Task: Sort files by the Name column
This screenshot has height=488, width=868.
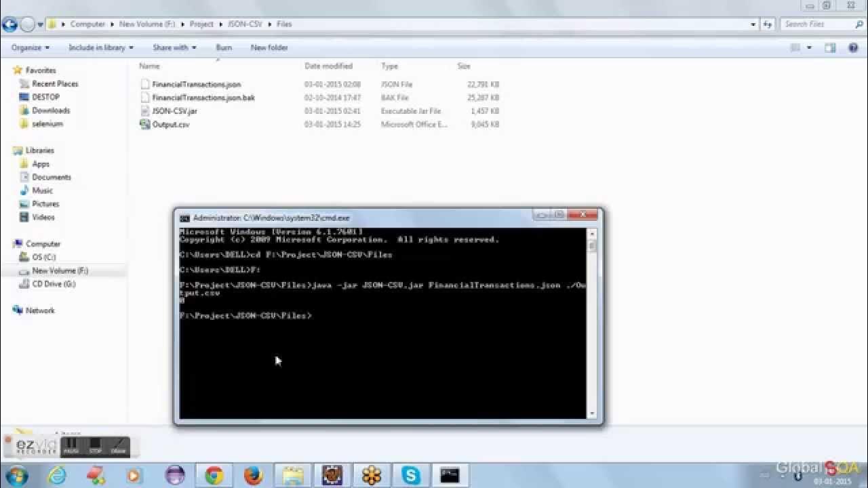Action: tap(149, 66)
